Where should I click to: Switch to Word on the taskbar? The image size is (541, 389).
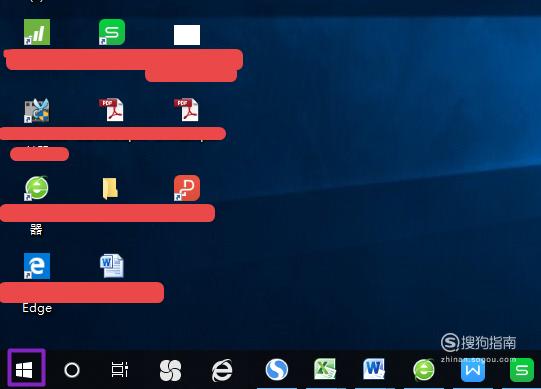pyautogui.click(x=374, y=369)
